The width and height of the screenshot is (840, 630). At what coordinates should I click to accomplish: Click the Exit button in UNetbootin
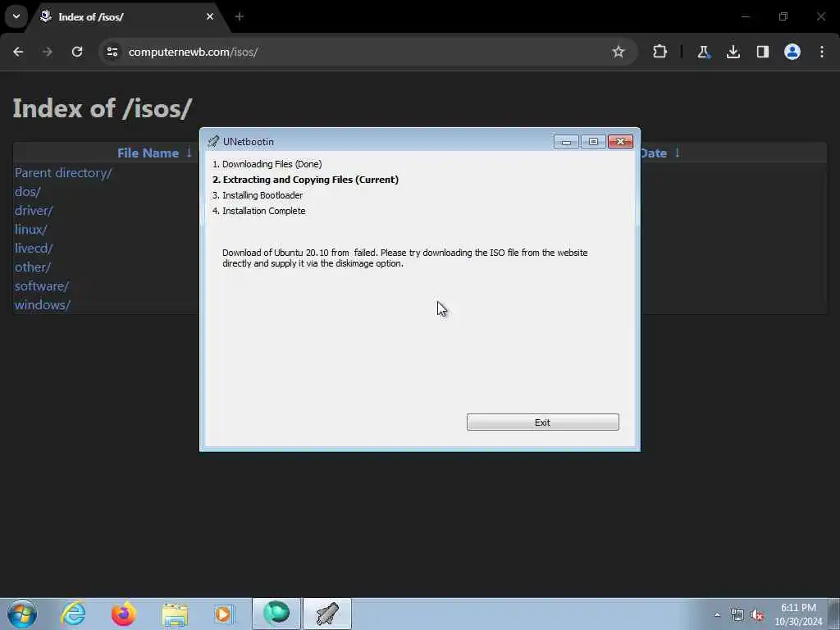click(542, 422)
